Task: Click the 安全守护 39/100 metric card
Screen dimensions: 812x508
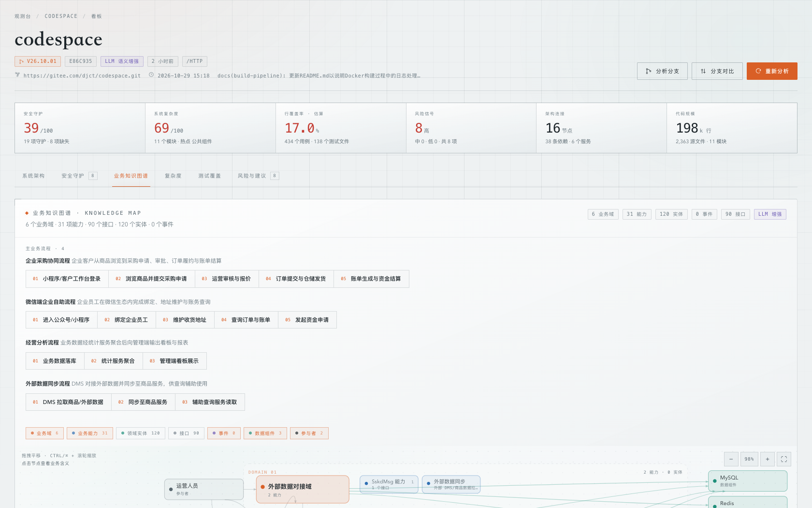Action: point(80,128)
